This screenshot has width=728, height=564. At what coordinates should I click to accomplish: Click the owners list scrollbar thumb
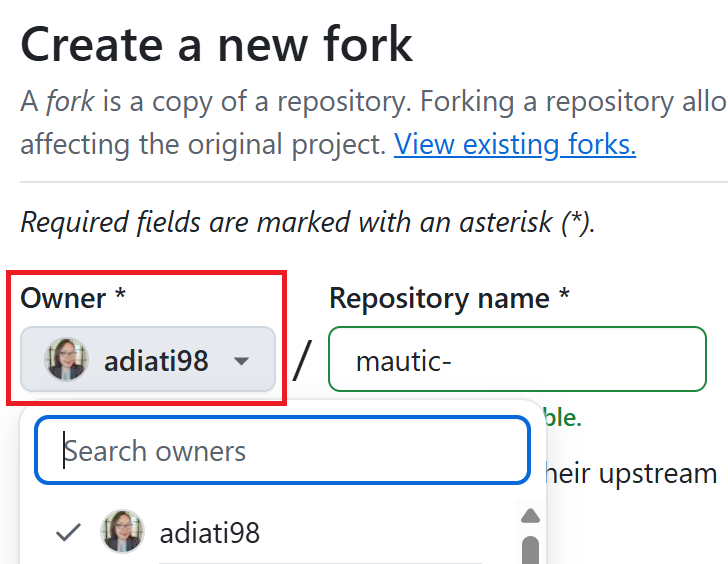tap(531, 550)
